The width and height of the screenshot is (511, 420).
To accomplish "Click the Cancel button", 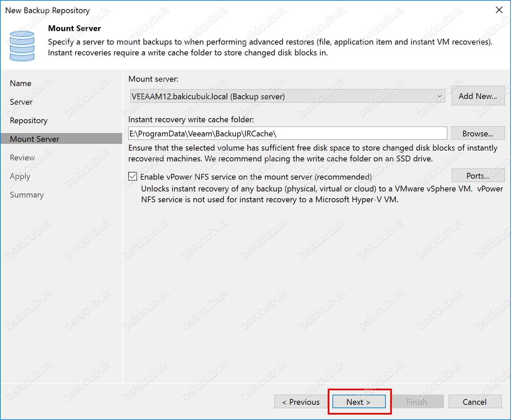I will click(475, 402).
